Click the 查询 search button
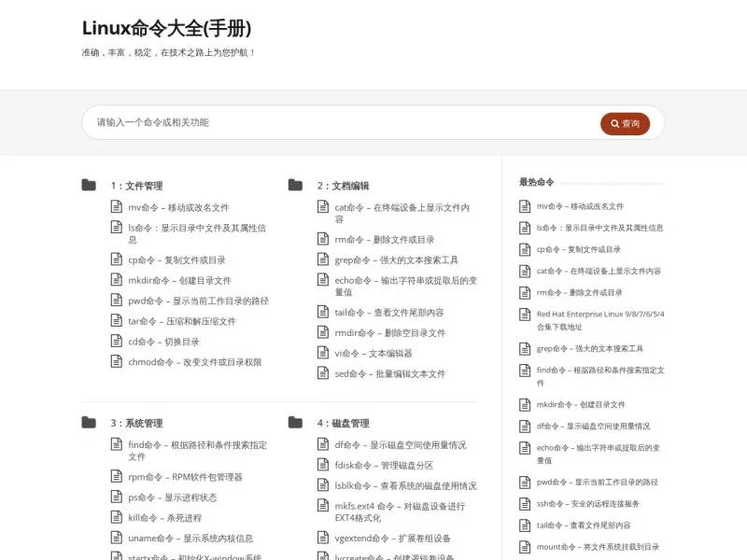 click(x=625, y=123)
